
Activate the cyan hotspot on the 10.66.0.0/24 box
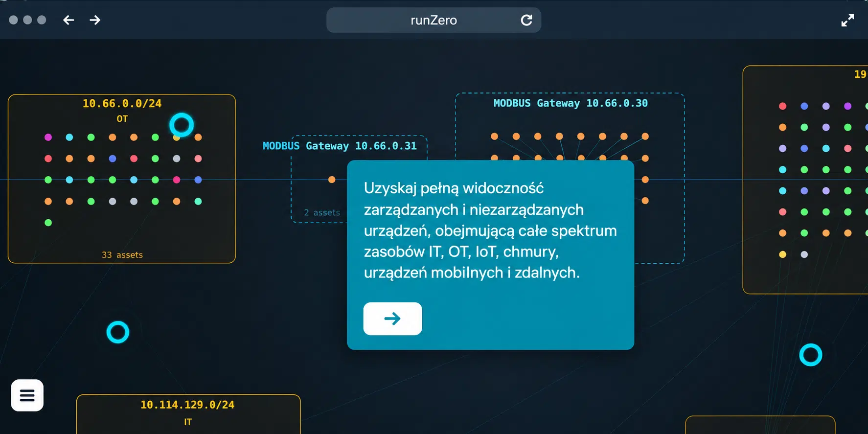pyautogui.click(x=182, y=125)
